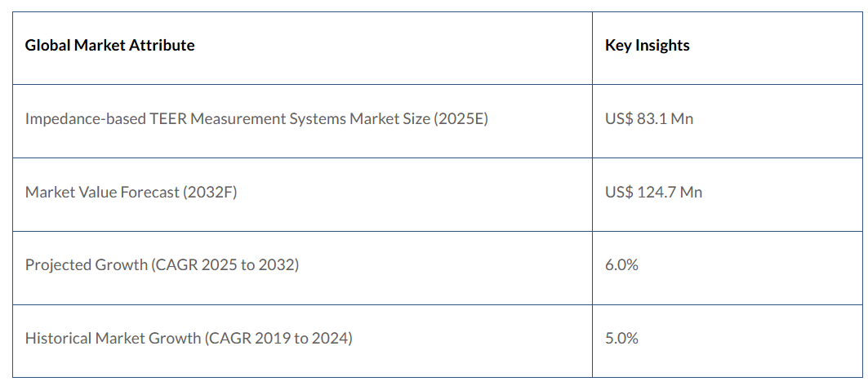868x386 pixels.
Task: Select the 5.0% historical growth value
Action: [x=621, y=338]
